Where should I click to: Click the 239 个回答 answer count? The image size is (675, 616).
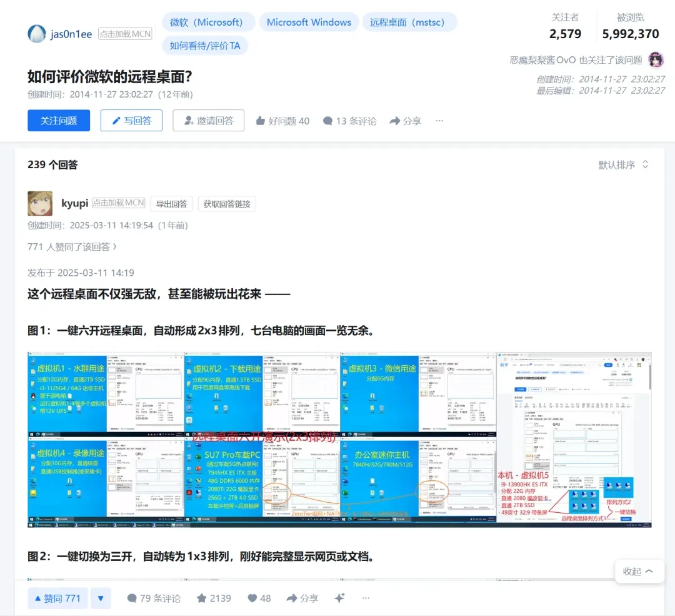[52, 164]
